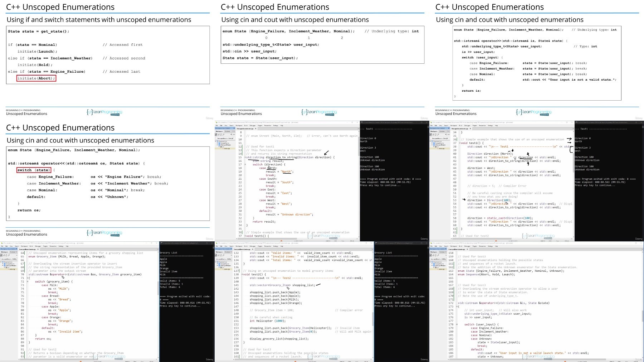This screenshot has height=362, width=644.
Task: Open File menu in direction_to_string code window
Action: pos(217,125)
